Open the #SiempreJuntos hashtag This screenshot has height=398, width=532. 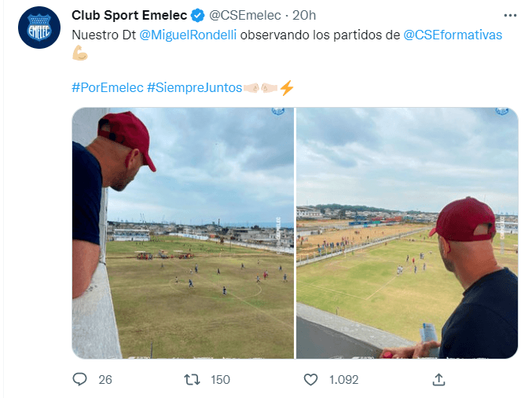coord(194,87)
